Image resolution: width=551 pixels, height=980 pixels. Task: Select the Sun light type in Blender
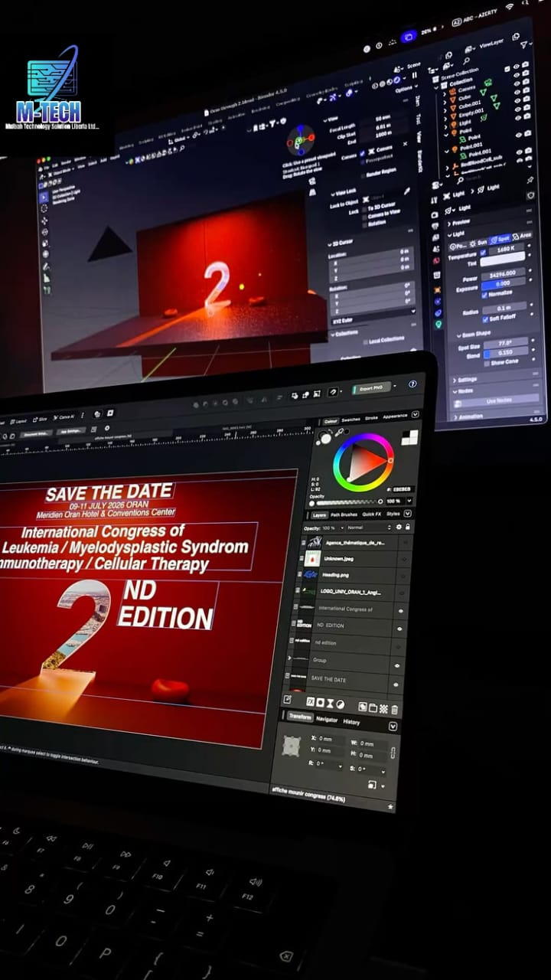coord(479,243)
